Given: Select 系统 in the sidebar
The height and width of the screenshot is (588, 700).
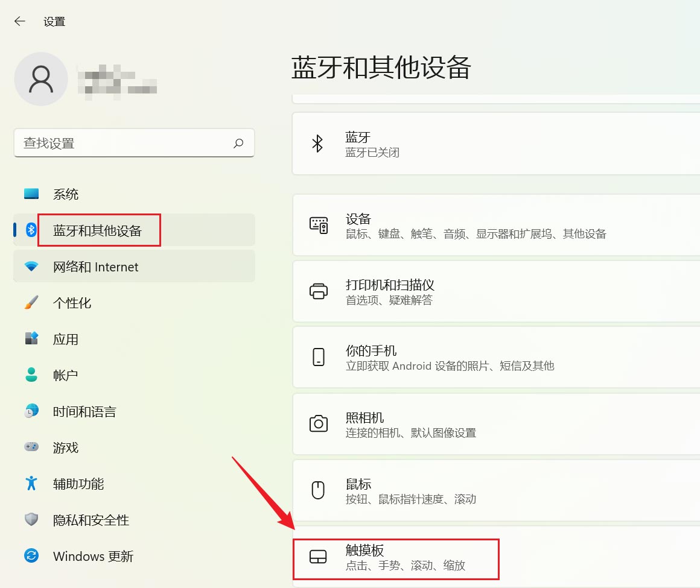Looking at the screenshot, I should point(30,194).
